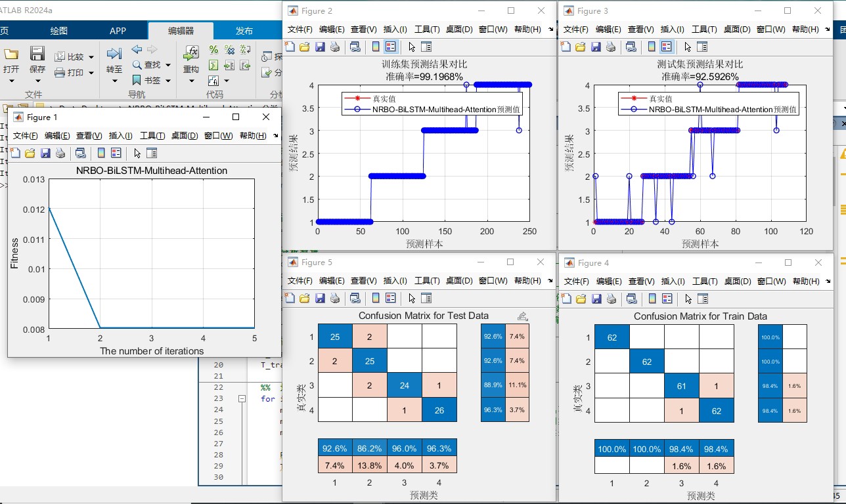The image size is (846, 504).
Task: Open the 书签 (Bookmark) dropdown arrow
Action: point(168,81)
